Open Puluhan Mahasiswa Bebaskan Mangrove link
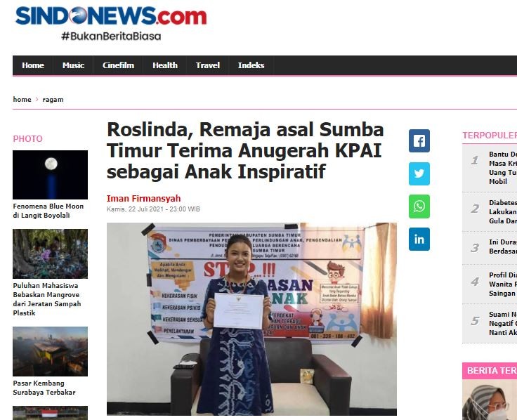 tap(47, 299)
